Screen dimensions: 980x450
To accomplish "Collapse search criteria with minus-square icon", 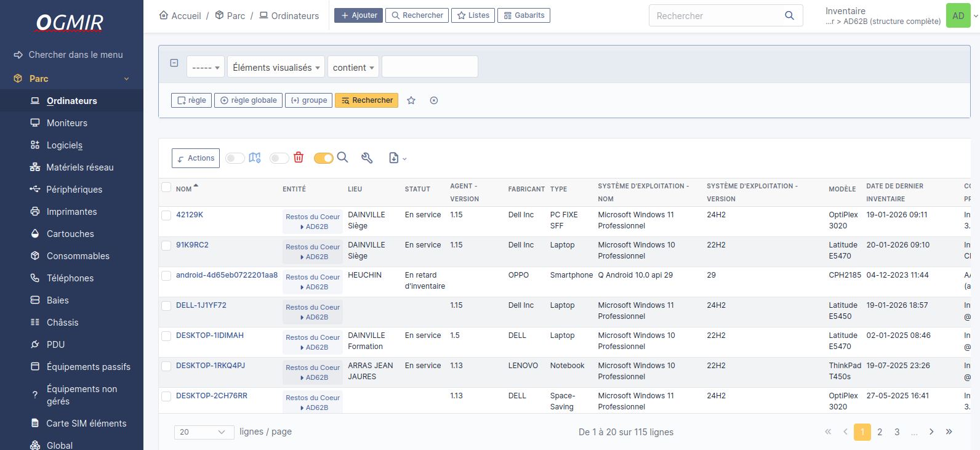I will pyautogui.click(x=174, y=63).
